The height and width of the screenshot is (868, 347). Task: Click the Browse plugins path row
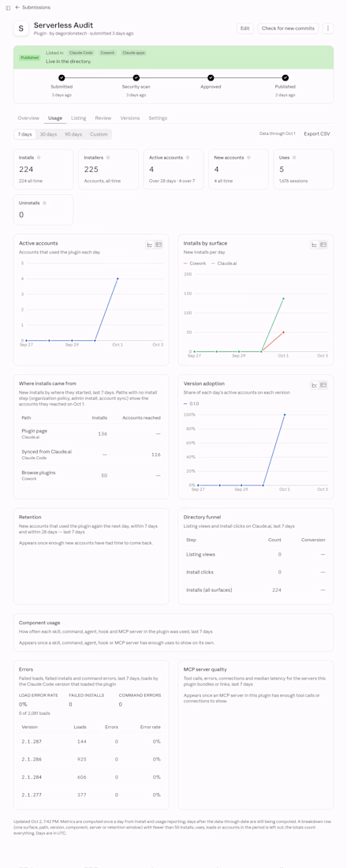(x=91, y=476)
